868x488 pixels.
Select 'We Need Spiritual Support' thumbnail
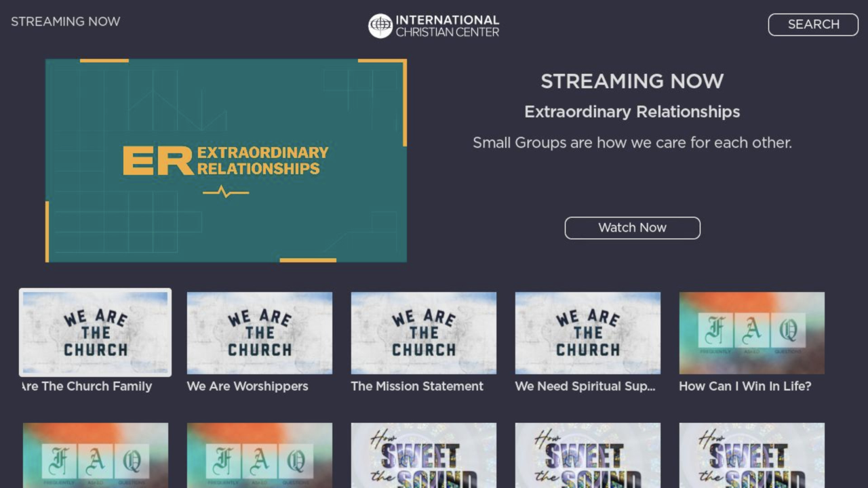coord(587,332)
